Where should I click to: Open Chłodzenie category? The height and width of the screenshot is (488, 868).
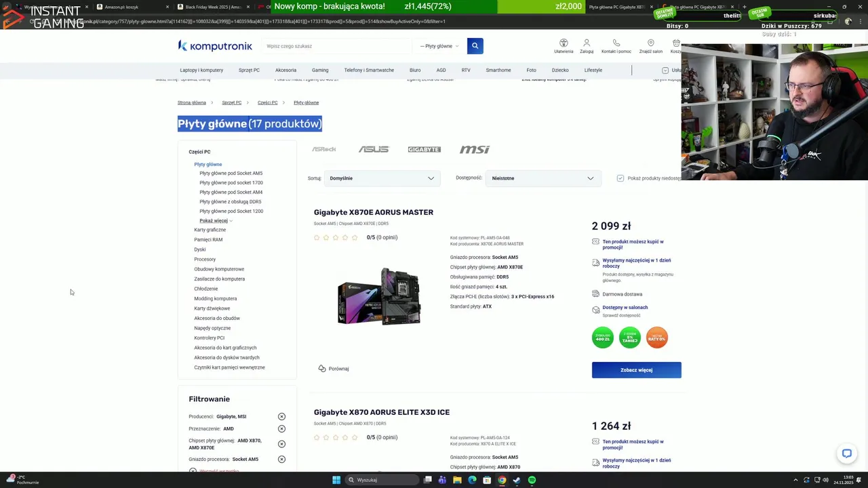[x=206, y=289]
